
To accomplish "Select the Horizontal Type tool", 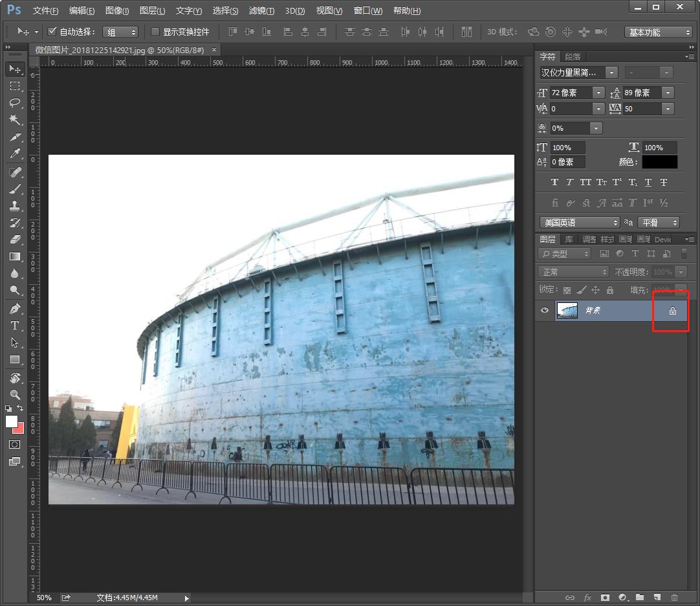I will coord(15,326).
